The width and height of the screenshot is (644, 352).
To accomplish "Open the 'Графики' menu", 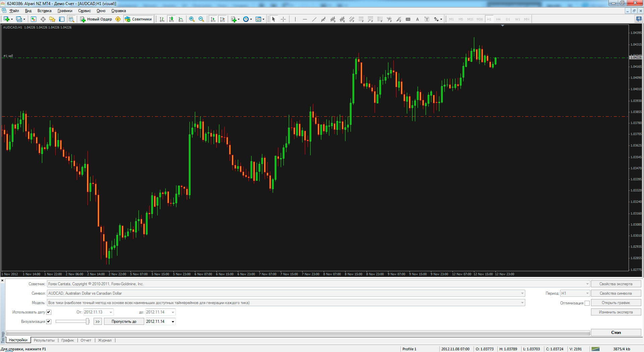I will [x=65, y=11].
